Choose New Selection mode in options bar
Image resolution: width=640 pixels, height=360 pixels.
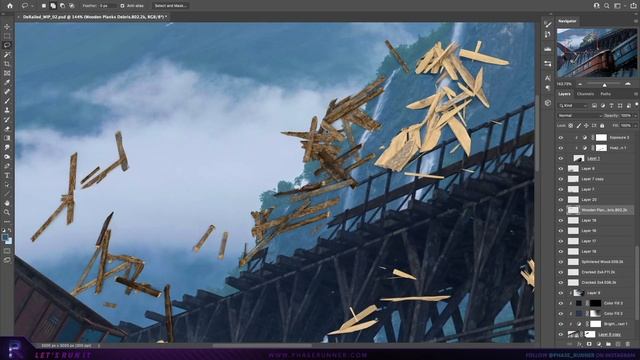pyautogui.click(x=44, y=6)
